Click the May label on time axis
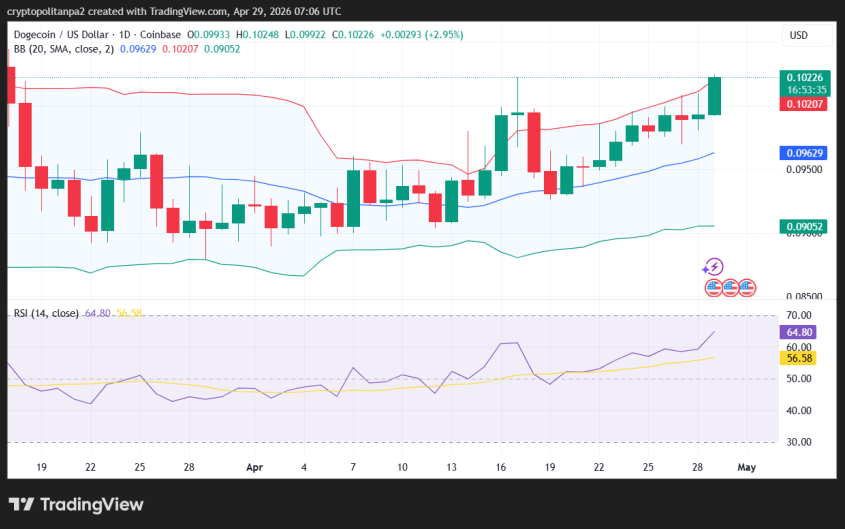The image size is (845, 529). (x=744, y=467)
